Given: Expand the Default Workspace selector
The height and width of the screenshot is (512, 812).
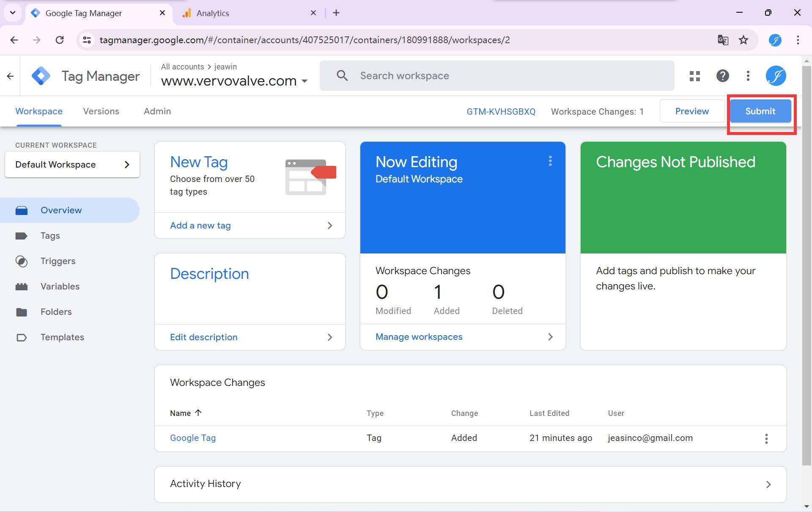Looking at the screenshot, I should coord(72,165).
